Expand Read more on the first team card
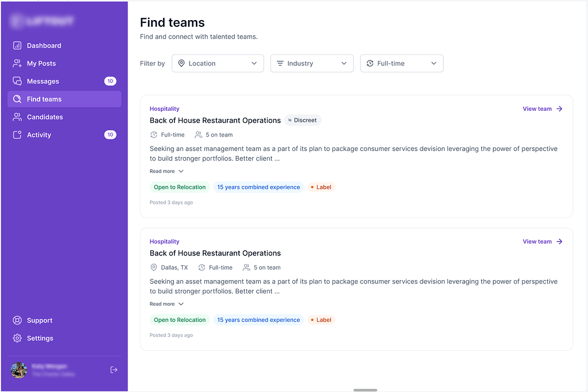Viewport: 588px width, 392px height. point(166,171)
